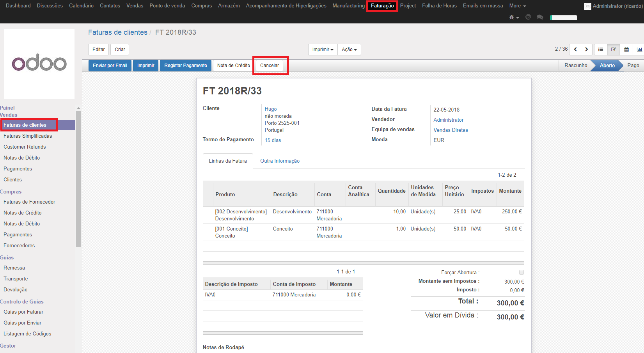Open the conversations chat bubble icon

(x=540, y=17)
